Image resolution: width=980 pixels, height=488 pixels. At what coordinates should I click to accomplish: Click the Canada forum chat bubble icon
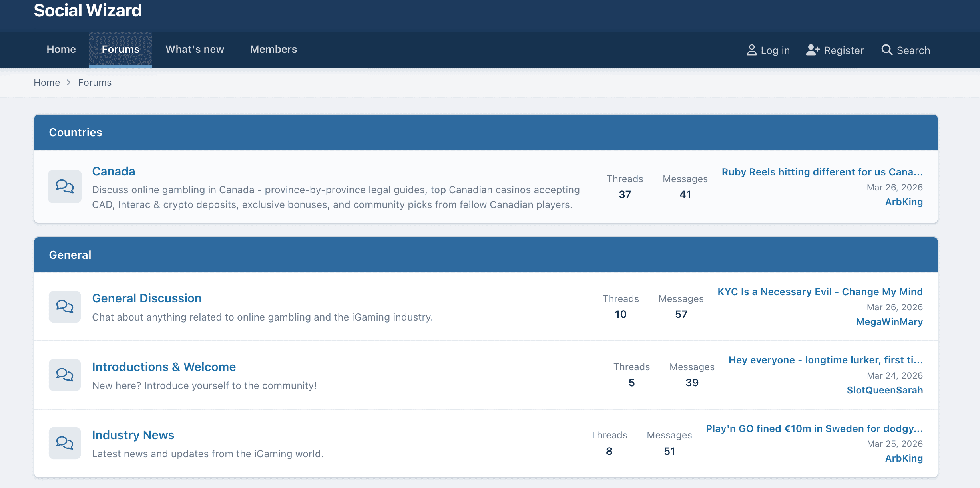click(65, 186)
